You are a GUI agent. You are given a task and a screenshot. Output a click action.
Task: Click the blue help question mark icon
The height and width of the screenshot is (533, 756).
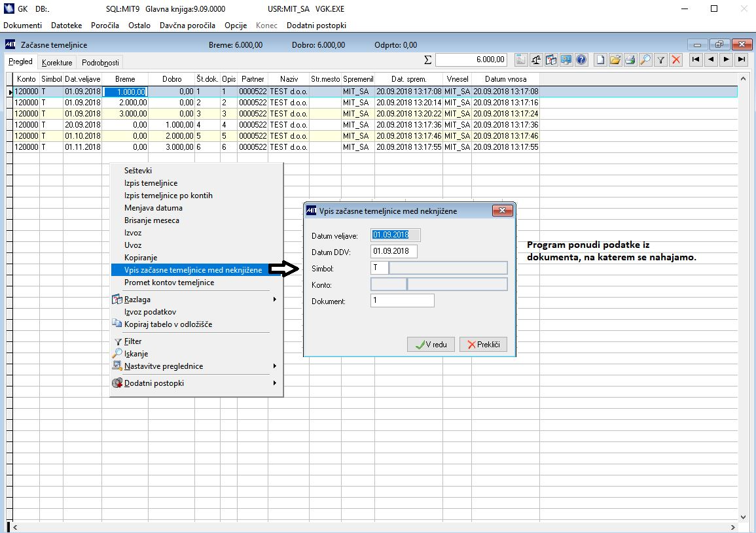tap(581, 60)
